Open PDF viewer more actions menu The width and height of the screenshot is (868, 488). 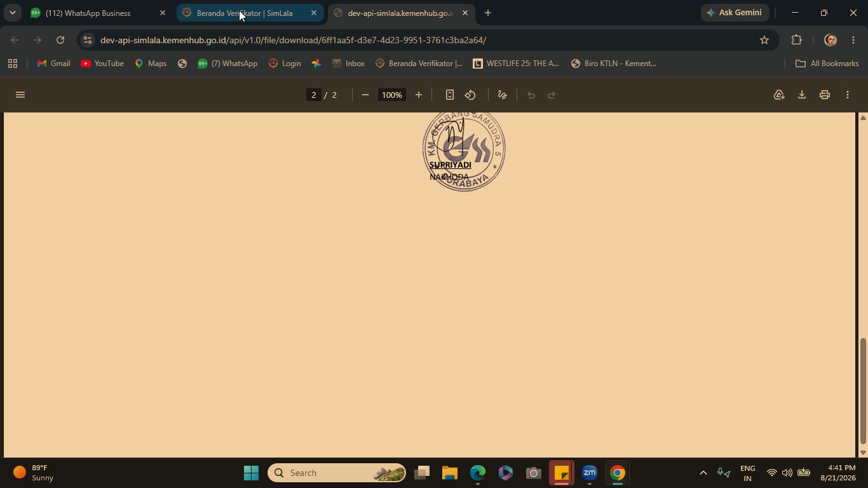pos(848,95)
